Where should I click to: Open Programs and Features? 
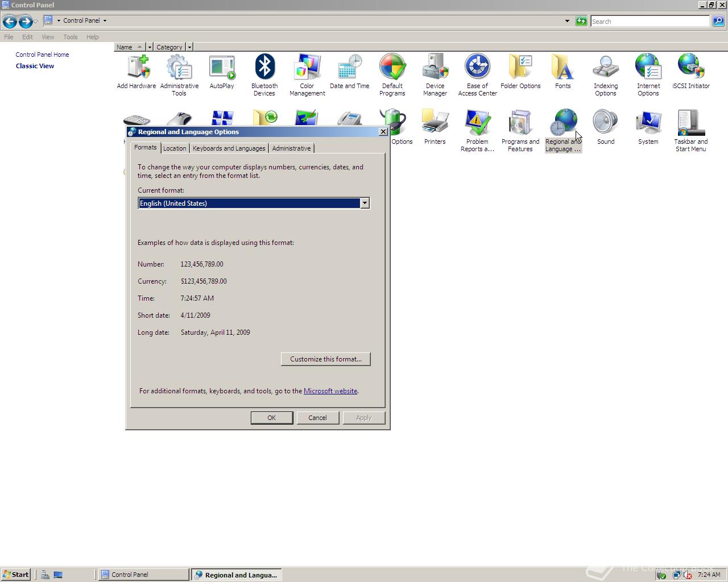coord(520,131)
